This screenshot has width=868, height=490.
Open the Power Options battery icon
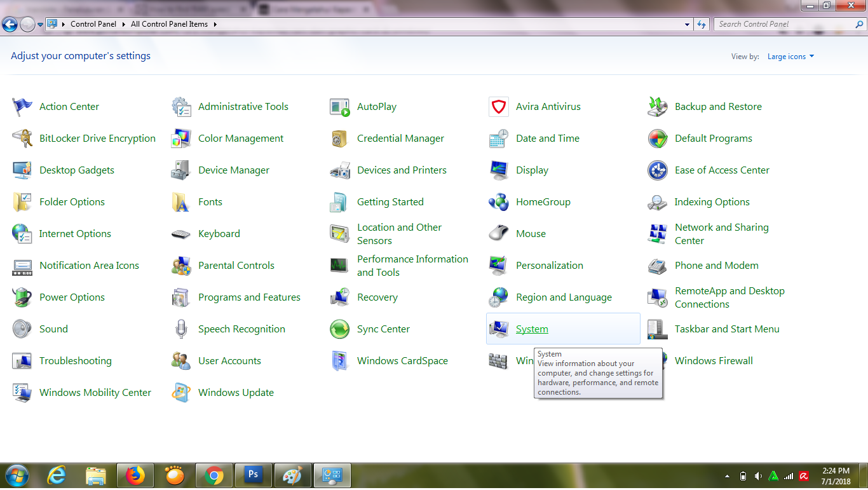click(22, 297)
